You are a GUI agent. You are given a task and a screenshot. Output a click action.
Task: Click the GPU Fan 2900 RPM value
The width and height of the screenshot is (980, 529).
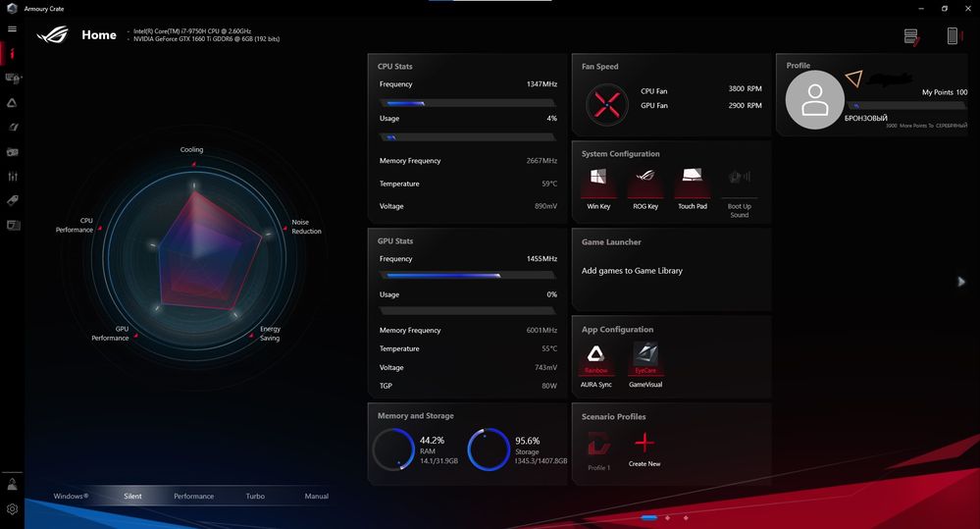[745, 106]
